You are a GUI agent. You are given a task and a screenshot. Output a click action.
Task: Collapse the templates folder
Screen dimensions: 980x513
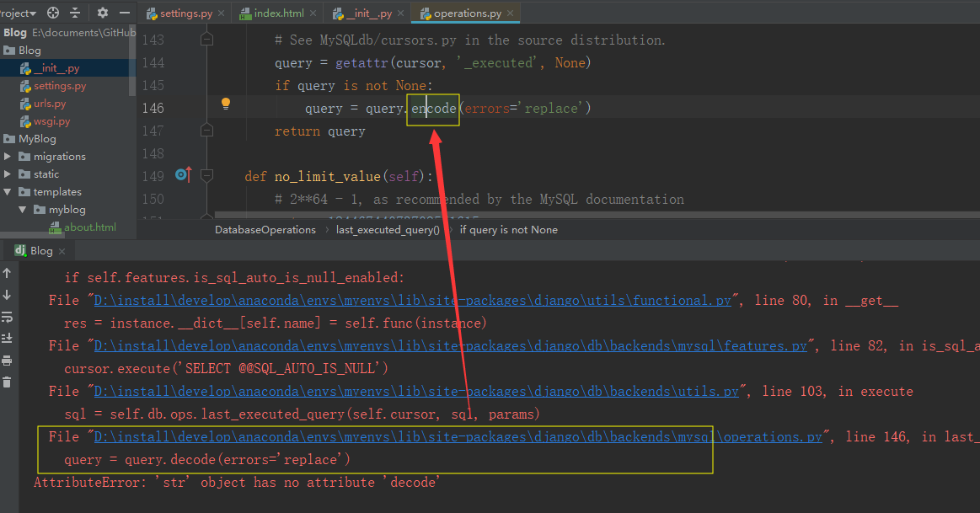(8, 192)
